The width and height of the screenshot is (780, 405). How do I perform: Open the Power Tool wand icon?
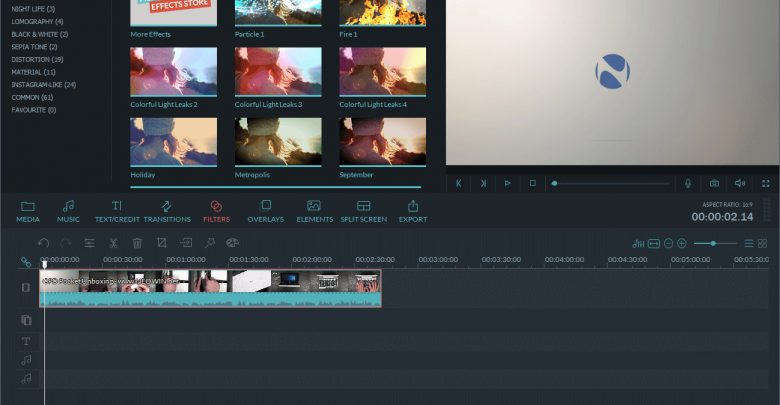(210, 242)
